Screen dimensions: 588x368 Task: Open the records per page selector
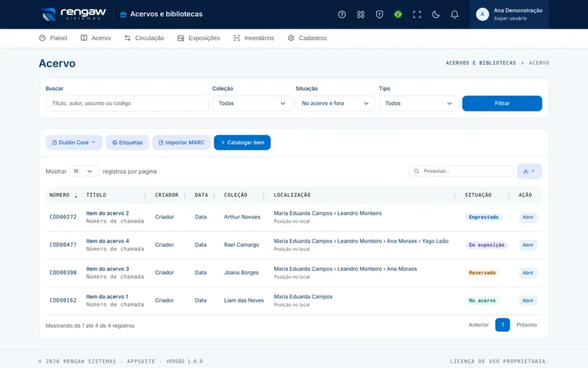click(84, 171)
